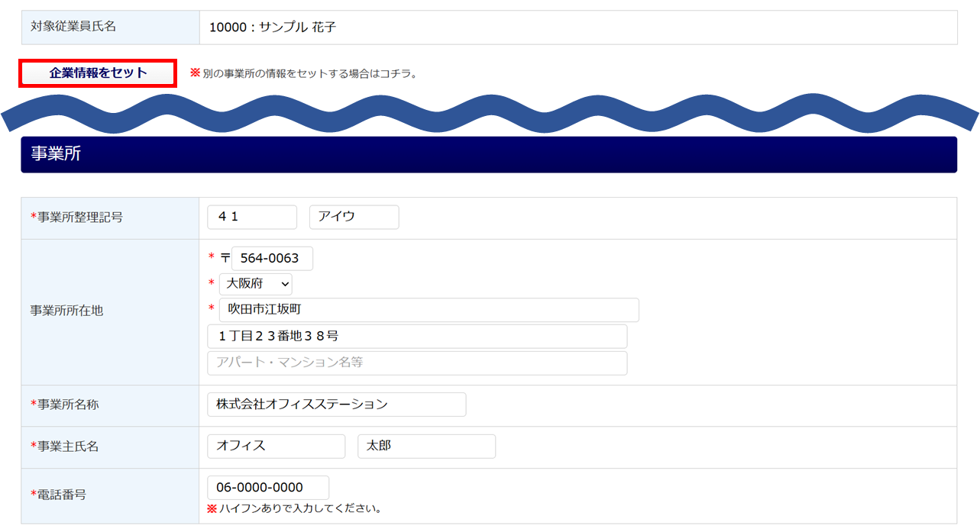Focus the アパート・マンション名等 empty field
The height and width of the screenshot is (532, 980).
tap(417, 363)
